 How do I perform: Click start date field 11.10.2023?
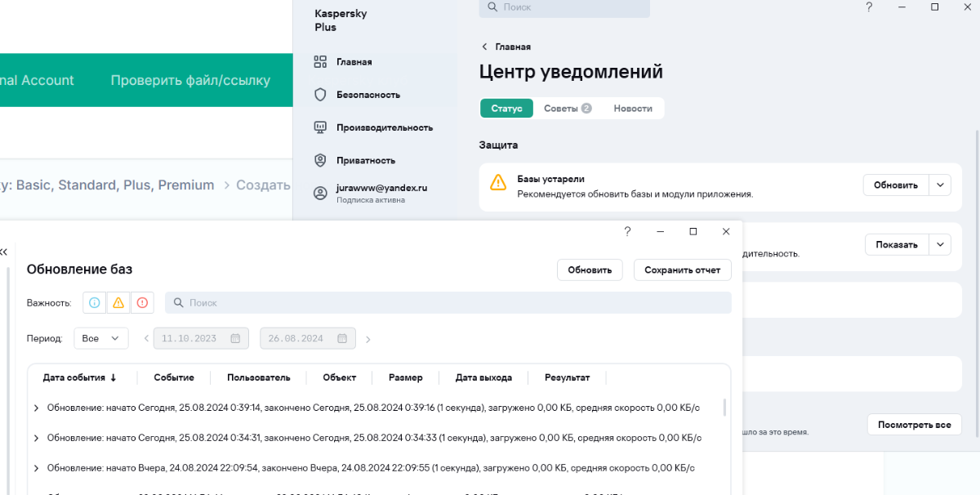201,338
